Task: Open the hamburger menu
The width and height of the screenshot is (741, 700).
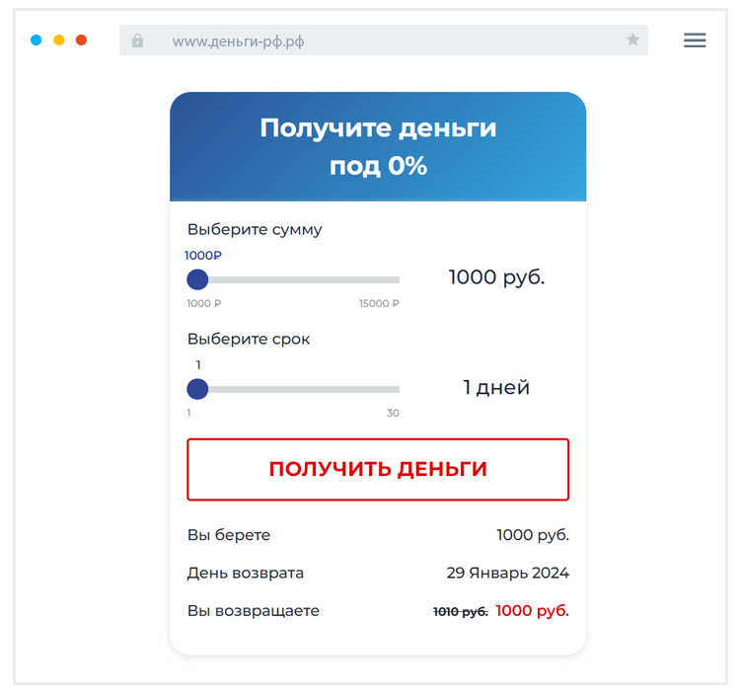Action: [695, 40]
